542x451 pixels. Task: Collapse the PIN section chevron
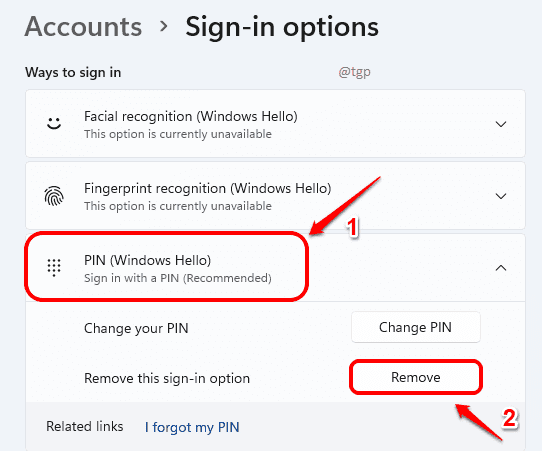click(x=501, y=268)
